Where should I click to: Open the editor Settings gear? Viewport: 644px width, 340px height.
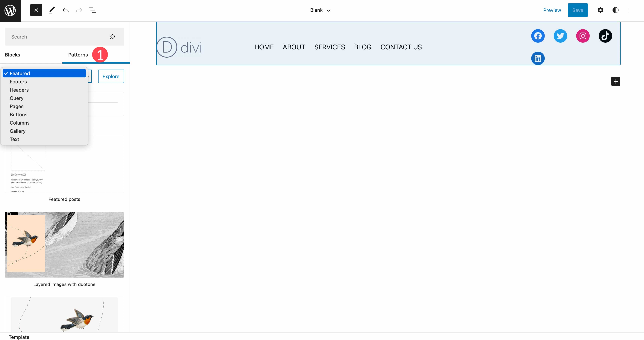pos(600,10)
